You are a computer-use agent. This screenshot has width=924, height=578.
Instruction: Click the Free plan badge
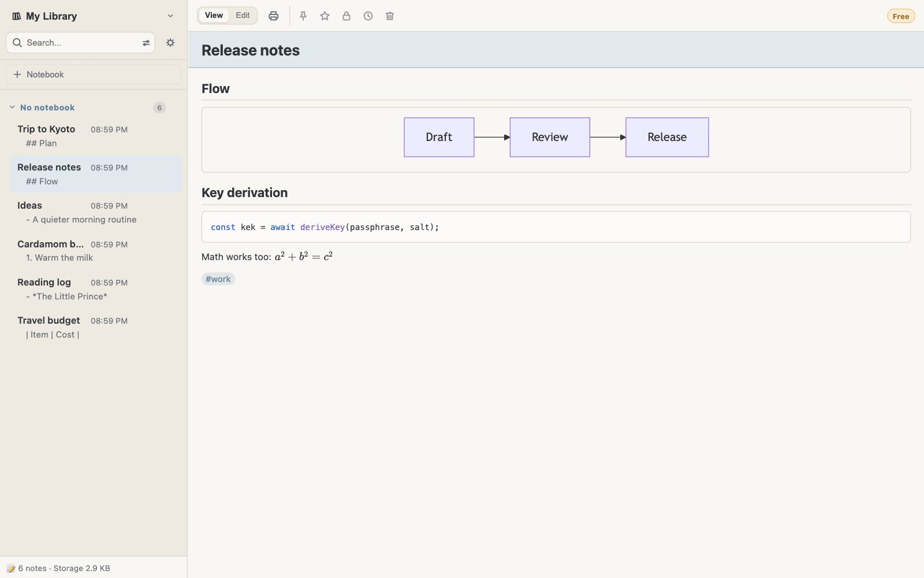point(901,16)
